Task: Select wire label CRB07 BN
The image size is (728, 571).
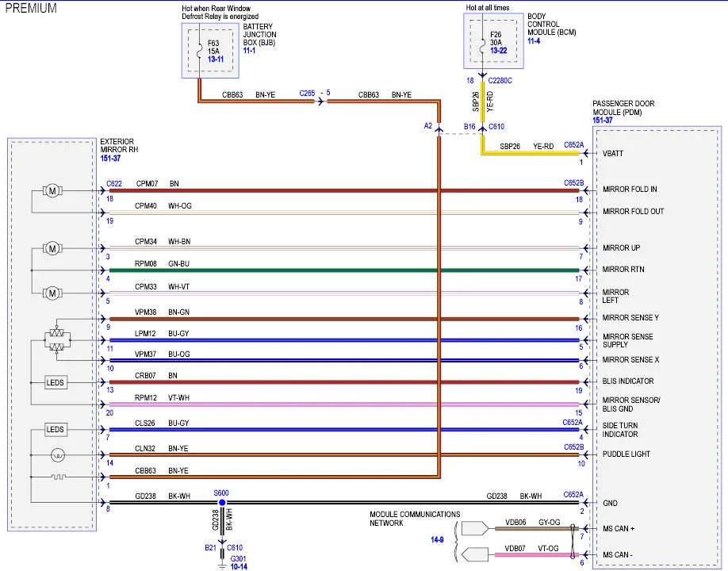Action: coord(156,376)
